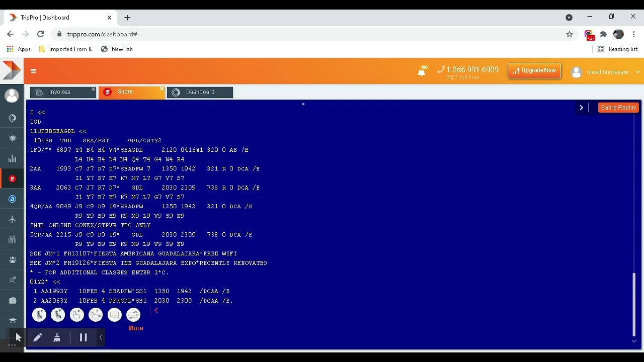Click the message bubble quick-action icon
The width and height of the screenshot is (644, 362).
[115, 315]
